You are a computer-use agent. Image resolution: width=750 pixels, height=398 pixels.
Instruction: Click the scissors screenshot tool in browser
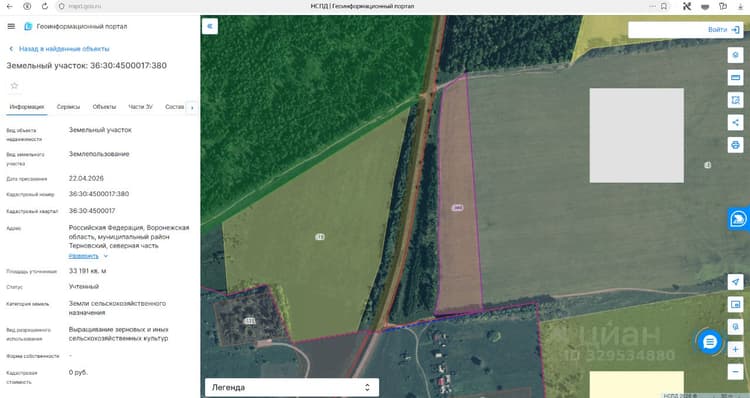point(687,6)
